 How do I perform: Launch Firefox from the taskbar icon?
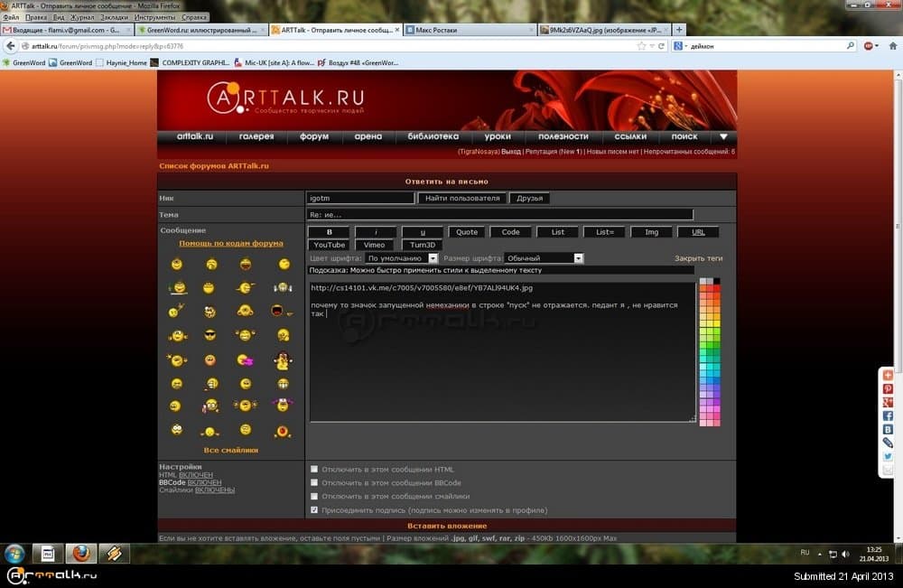(x=80, y=553)
